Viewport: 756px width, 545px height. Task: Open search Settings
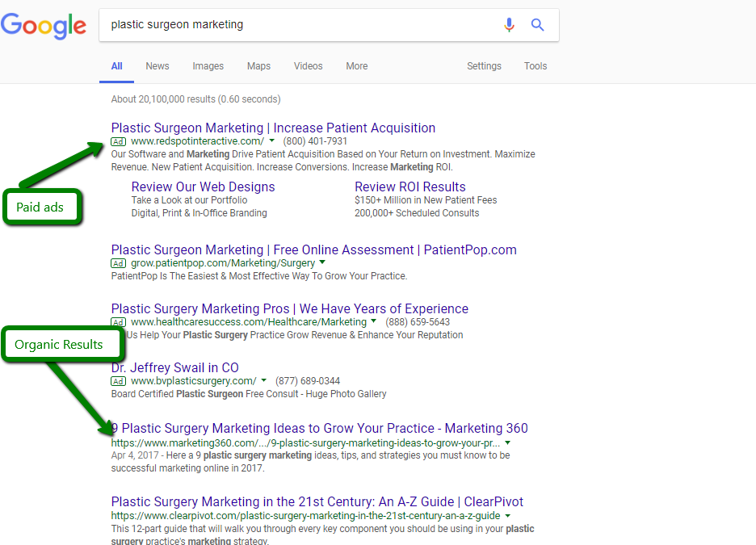[484, 66]
